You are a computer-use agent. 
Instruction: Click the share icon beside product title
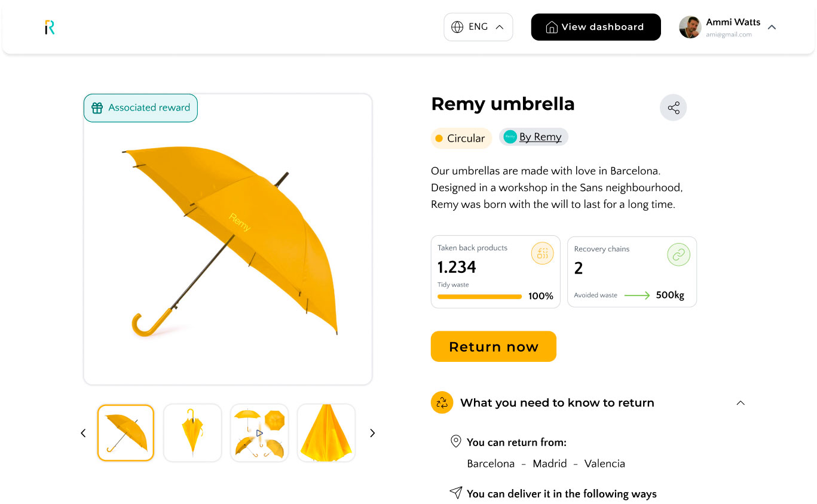[674, 108]
